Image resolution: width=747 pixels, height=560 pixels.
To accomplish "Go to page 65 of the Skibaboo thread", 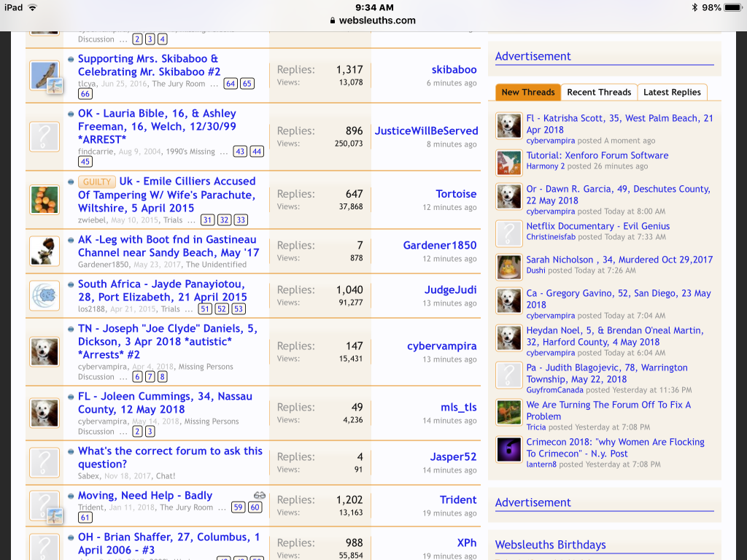I will tap(247, 84).
